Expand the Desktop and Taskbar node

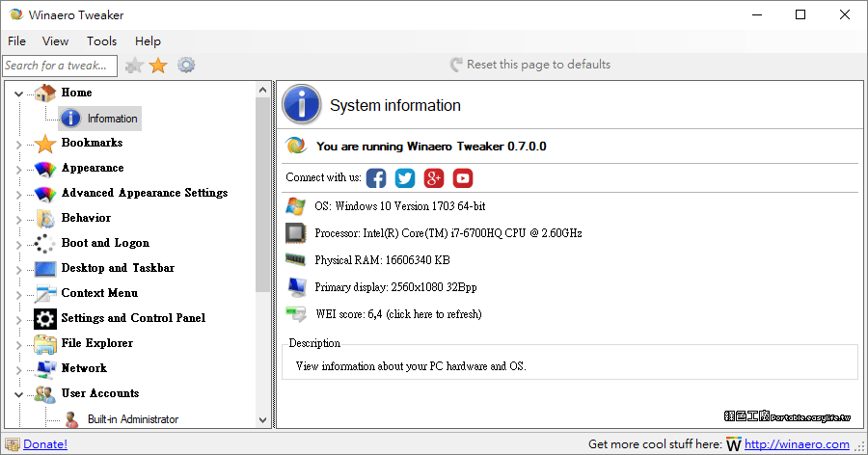[x=19, y=270]
